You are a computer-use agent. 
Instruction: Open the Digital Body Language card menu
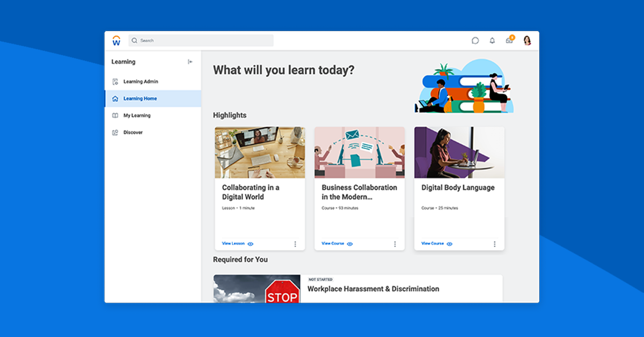(494, 244)
